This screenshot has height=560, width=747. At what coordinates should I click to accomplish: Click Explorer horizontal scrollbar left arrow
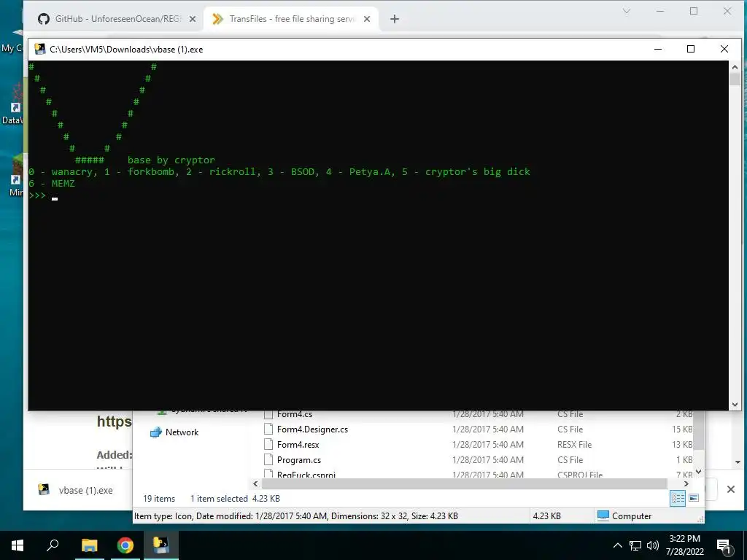point(256,484)
